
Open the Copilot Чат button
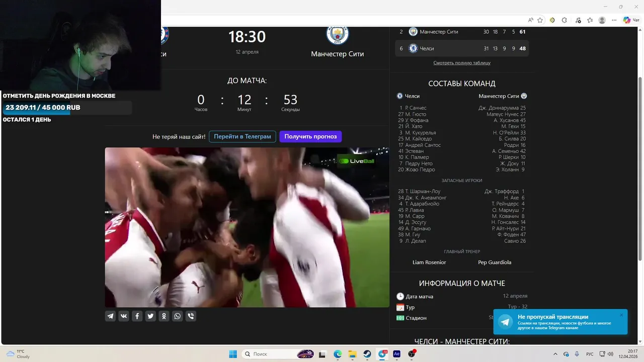(x=631, y=20)
